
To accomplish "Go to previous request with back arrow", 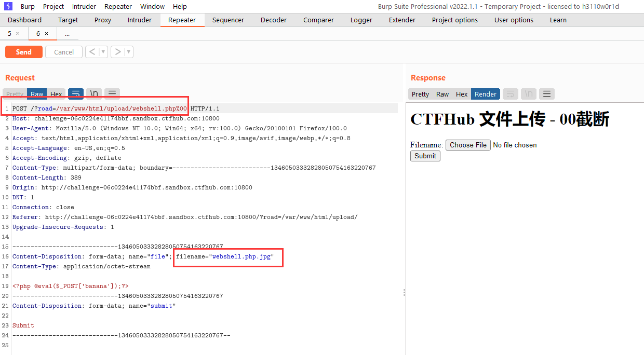I will click(x=92, y=52).
